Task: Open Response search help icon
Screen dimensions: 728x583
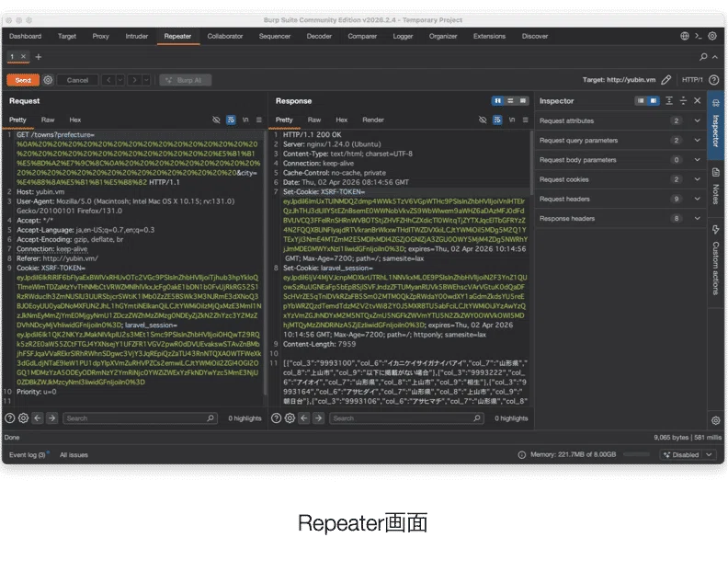Action: 277,418
